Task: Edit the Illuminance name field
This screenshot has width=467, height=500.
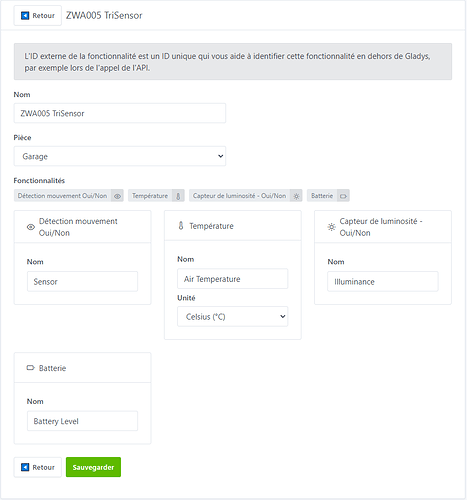Action: (383, 282)
